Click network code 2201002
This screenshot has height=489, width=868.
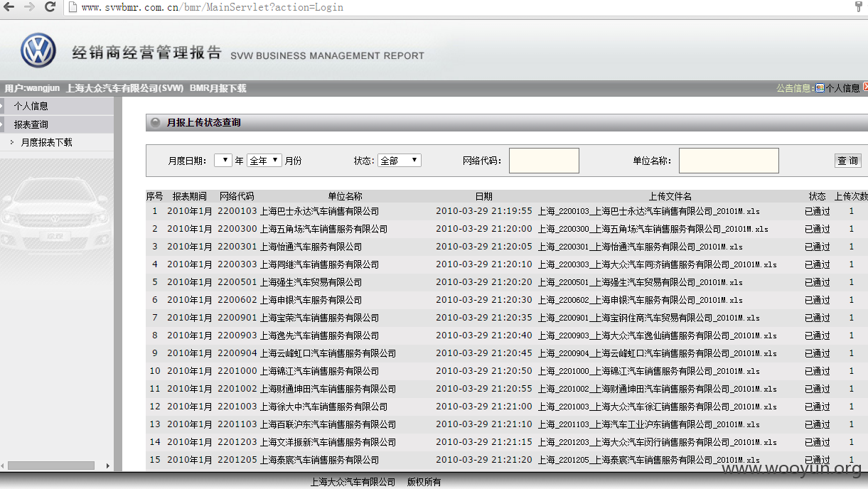(x=237, y=389)
